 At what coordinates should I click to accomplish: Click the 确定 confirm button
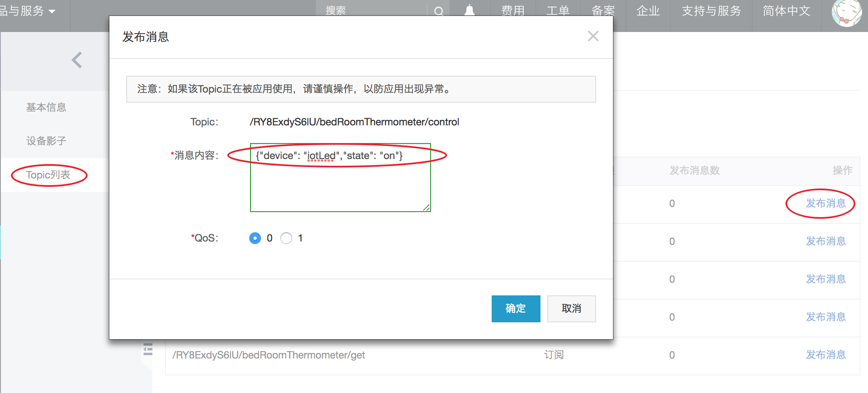(516, 308)
